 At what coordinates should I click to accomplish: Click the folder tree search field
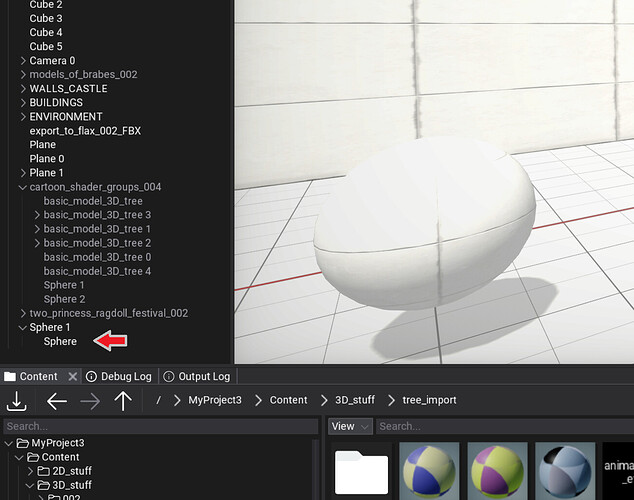click(x=160, y=426)
